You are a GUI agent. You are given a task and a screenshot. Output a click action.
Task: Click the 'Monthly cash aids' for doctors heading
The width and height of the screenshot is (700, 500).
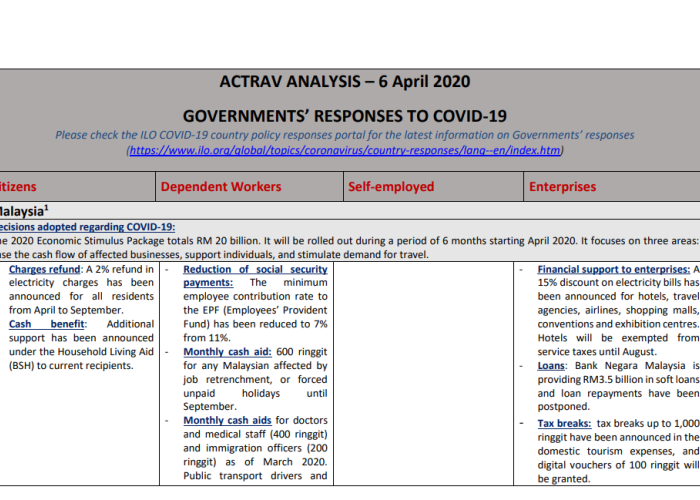(x=227, y=421)
